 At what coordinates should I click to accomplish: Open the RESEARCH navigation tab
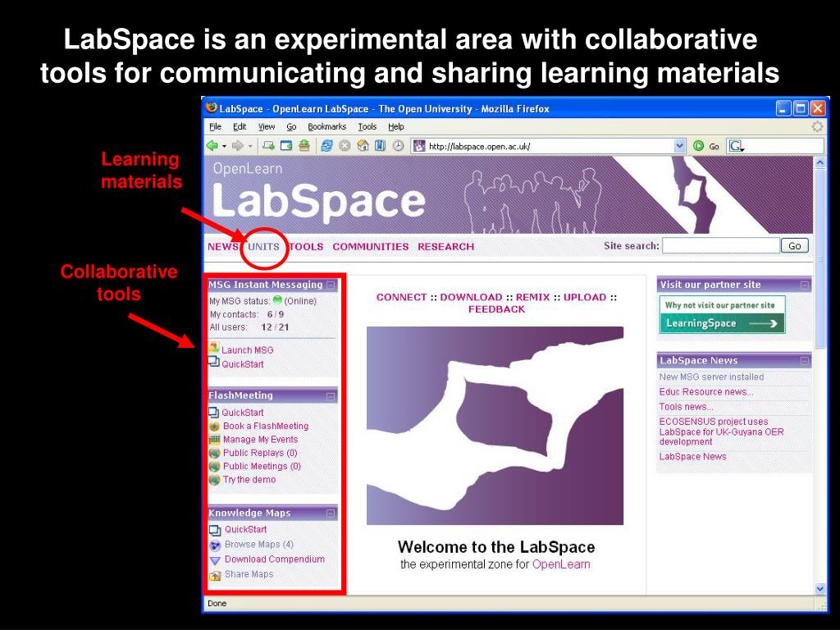point(445,246)
